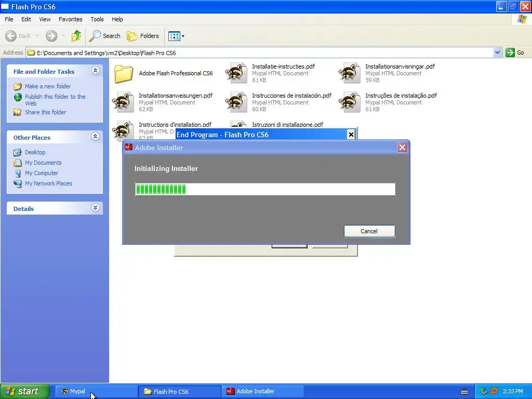Click the Make a new folder icon

click(x=17, y=86)
